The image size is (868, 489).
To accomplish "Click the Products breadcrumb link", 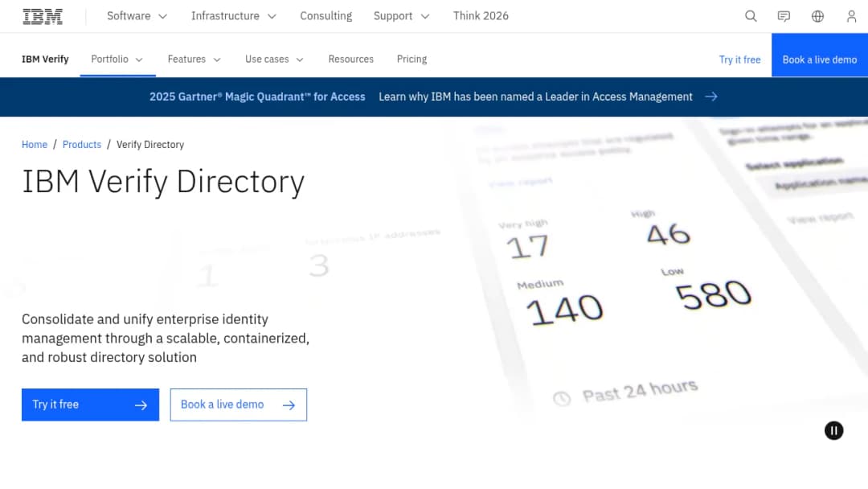I will tap(82, 145).
